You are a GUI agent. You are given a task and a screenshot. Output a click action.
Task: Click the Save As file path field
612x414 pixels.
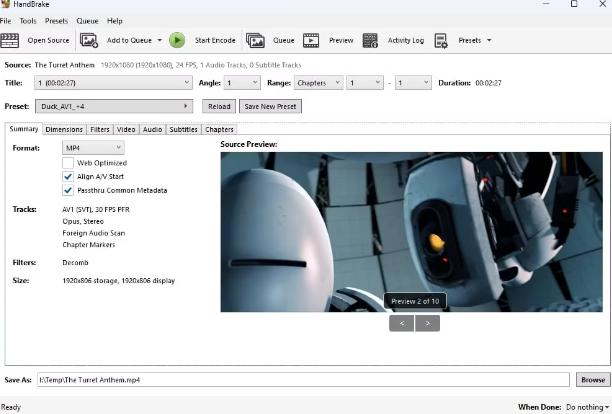tap(303, 380)
